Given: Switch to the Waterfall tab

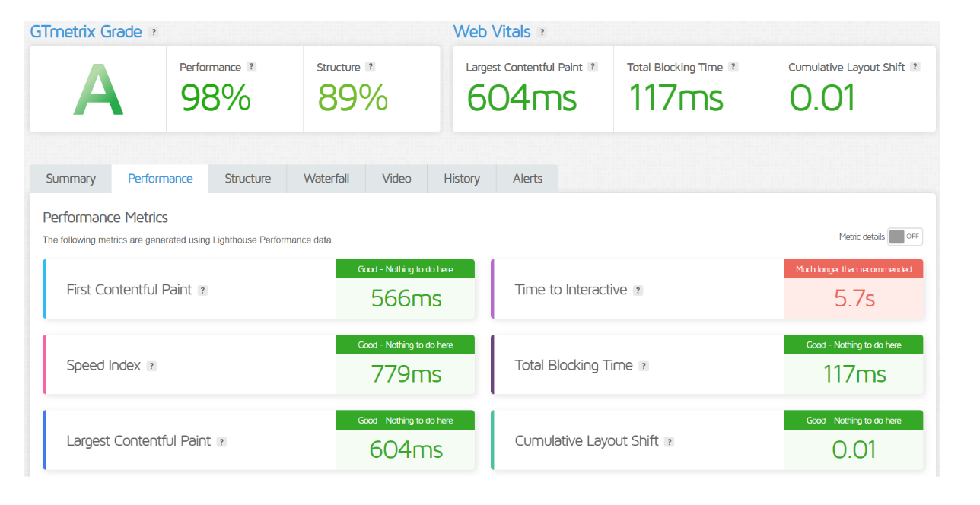Looking at the screenshot, I should coord(326,178).
